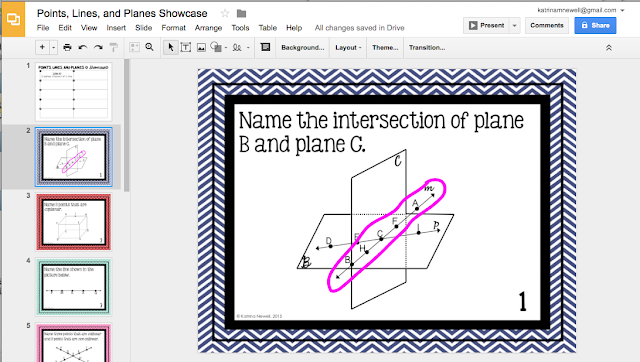640x362 pixels.
Task: Expand the shape dropdown arrow
Action: pos(226,48)
